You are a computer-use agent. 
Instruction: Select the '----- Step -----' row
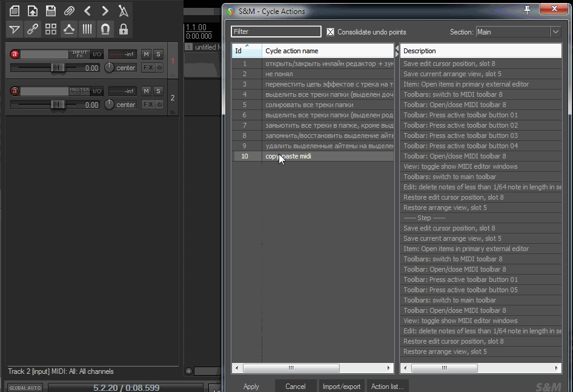481,218
